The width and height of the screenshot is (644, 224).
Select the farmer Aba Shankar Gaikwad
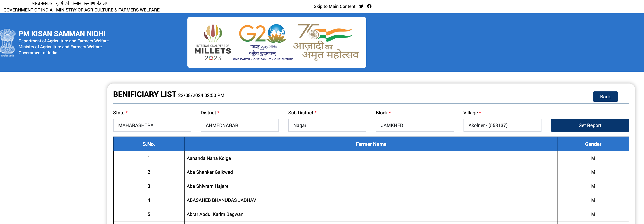210,172
